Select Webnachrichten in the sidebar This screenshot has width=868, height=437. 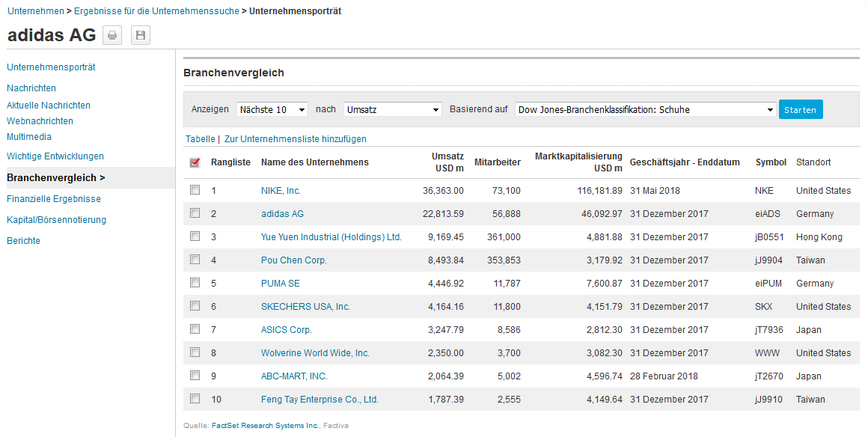coord(40,120)
